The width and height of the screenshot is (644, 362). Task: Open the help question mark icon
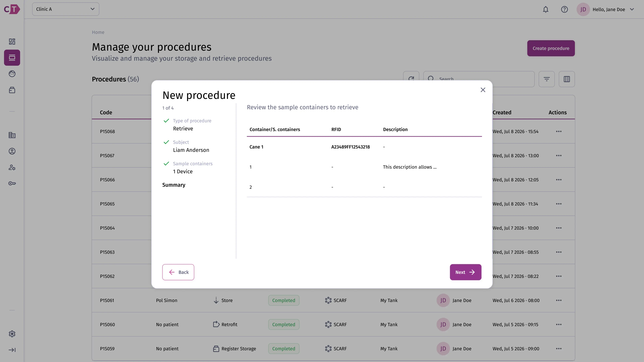pos(564,10)
